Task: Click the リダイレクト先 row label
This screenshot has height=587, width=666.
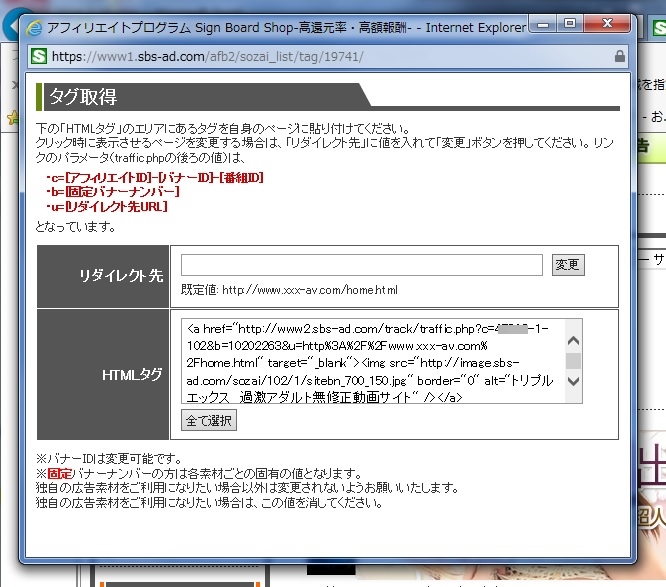Action: tap(121, 276)
